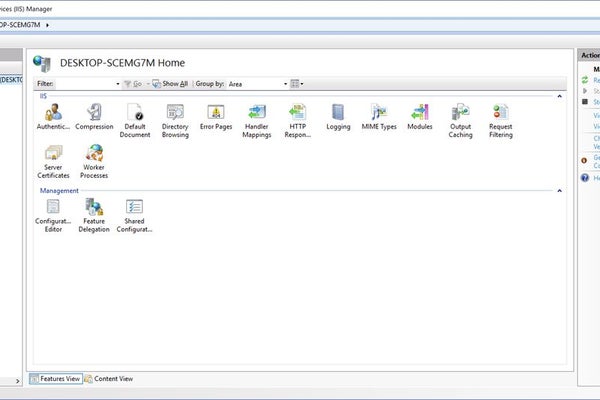
Task: Click Show All in filter bar
Action: coord(170,84)
